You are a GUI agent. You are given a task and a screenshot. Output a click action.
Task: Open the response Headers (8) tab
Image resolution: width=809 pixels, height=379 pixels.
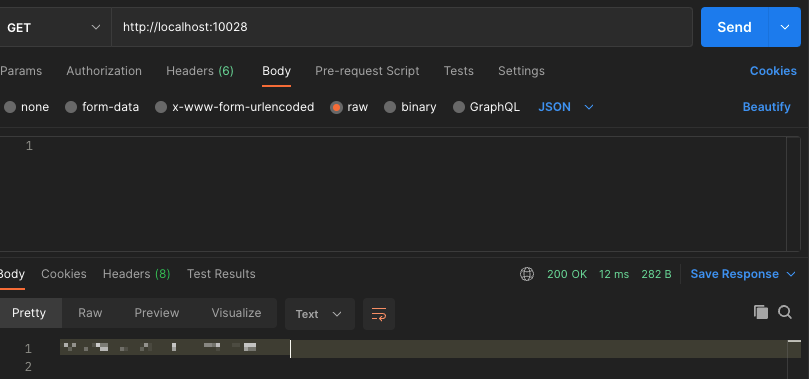[136, 274]
